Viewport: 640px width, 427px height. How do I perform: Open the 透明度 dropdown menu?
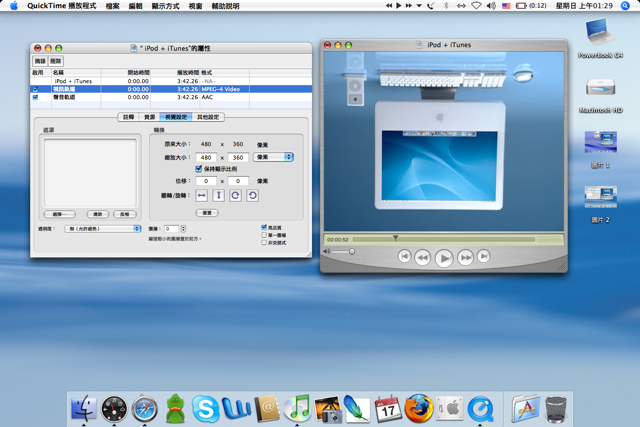pyautogui.click(x=102, y=229)
